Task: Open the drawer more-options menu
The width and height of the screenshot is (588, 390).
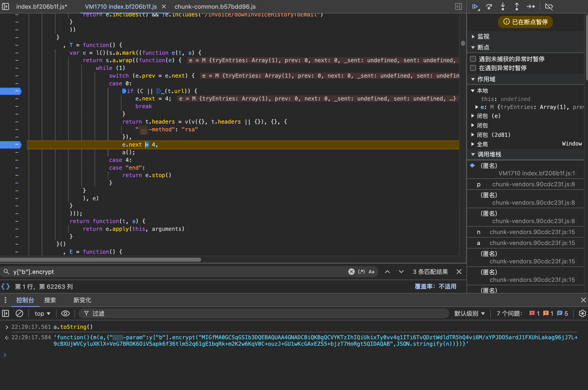Action: 5,300
